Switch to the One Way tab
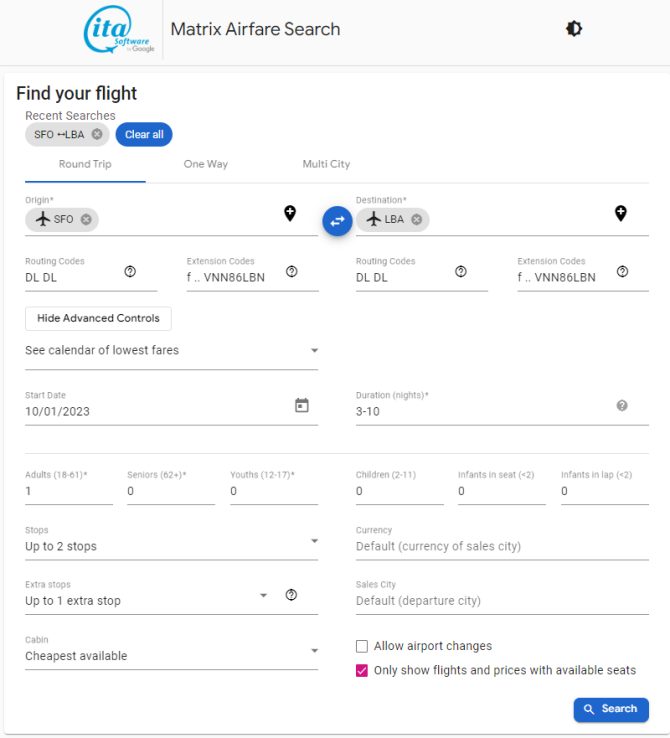670x738 pixels. tap(206, 164)
